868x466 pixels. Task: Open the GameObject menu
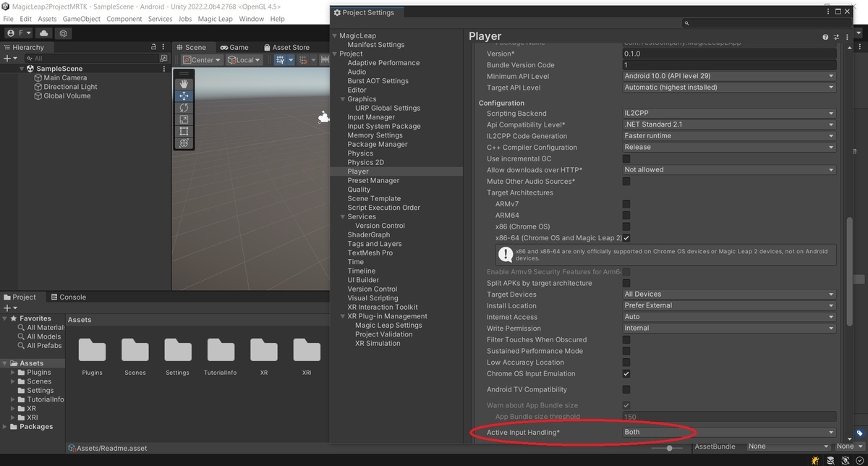pyautogui.click(x=82, y=19)
